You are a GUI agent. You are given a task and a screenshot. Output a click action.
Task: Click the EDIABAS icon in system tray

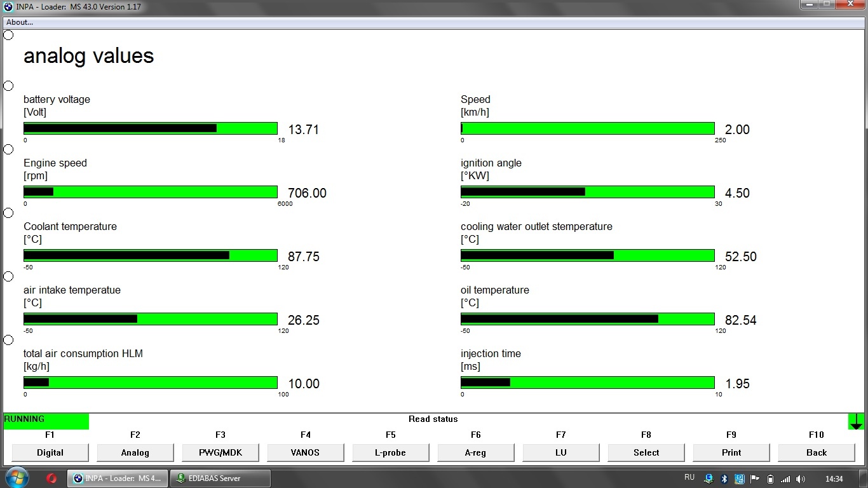click(709, 478)
